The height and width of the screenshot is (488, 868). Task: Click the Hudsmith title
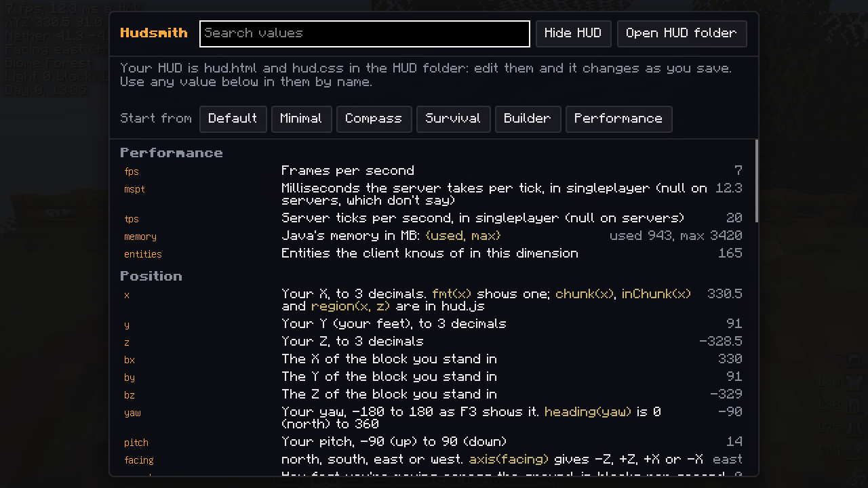tap(155, 33)
